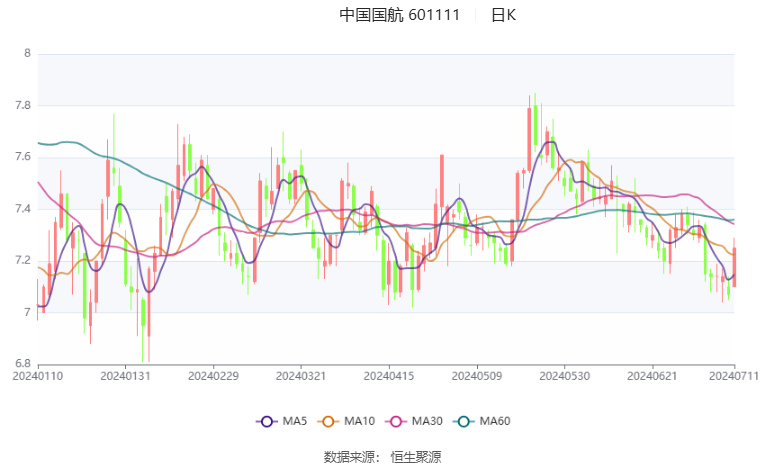Click the 20240621 date axis label

coord(652,376)
